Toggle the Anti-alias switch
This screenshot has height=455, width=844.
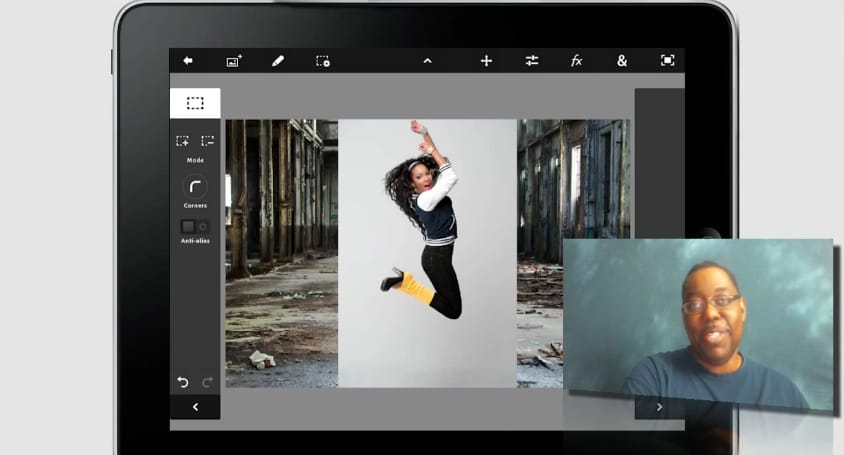point(195,226)
